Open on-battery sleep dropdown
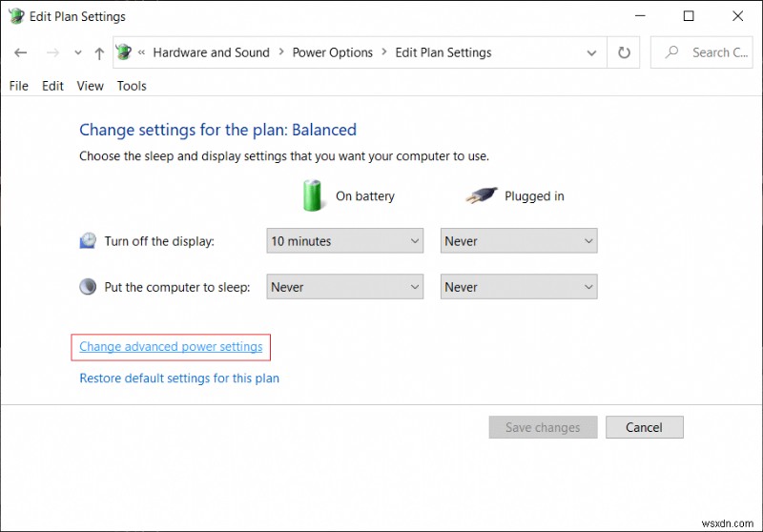763x532 pixels. click(x=344, y=287)
